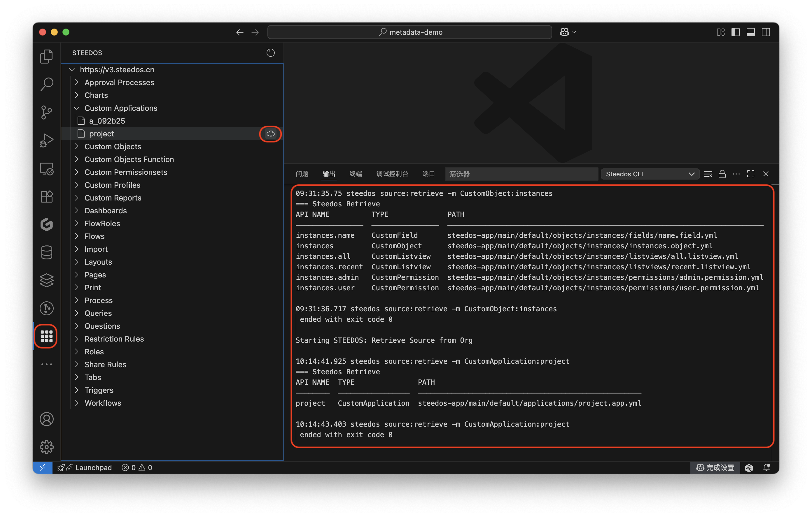Expand Custom Objects folder
Image resolution: width=812 pixels, height=517 pixels.
coord(76,146)
